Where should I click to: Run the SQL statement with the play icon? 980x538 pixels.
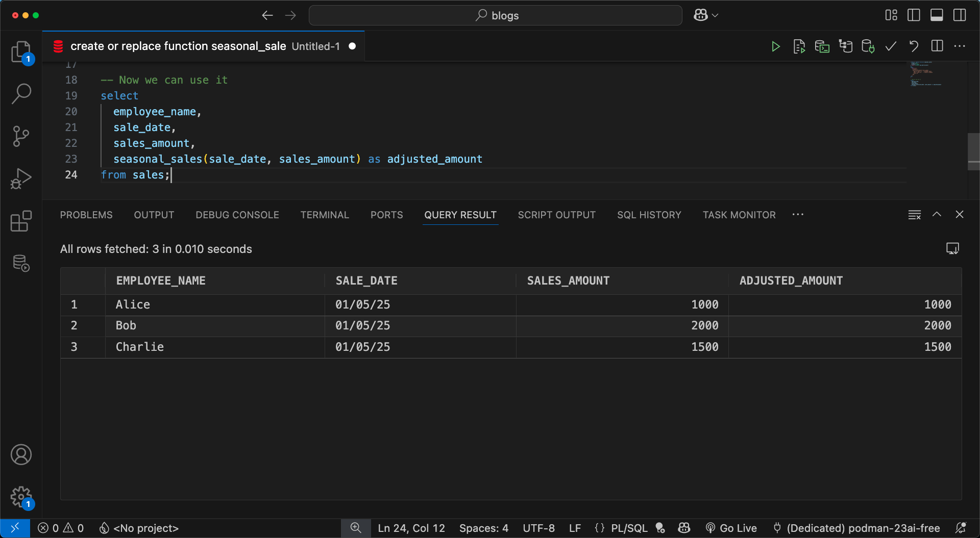[x=776, y=46]
